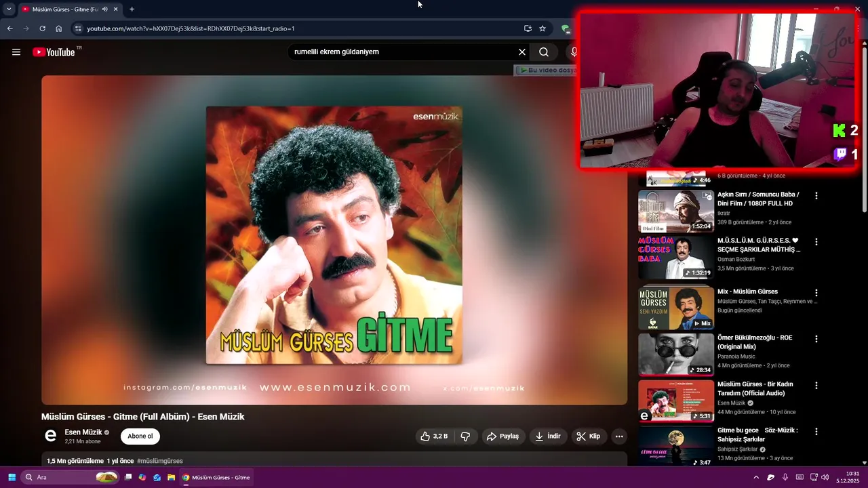The width and height of the screenshot is (868, 488).
Task: Open Aşkın Sırrı Somuncu Baba thumbnail
Action: pyautogui.click(x=676, y=211)
